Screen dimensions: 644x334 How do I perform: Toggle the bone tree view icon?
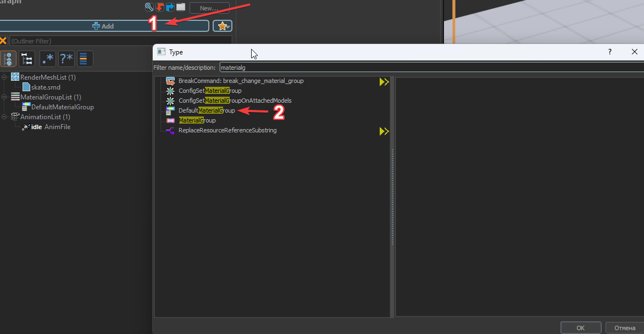(27, 59)
